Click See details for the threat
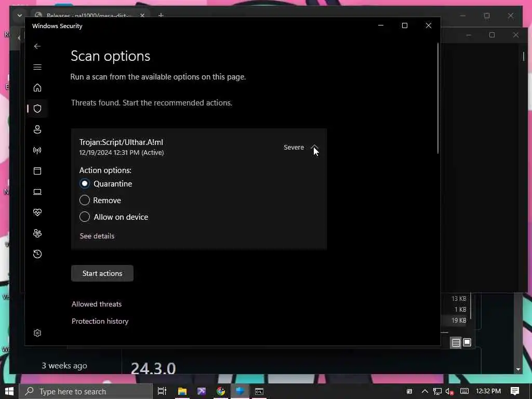Image resolution: width=532 pixels, height=399 pixels. (97, 236)
